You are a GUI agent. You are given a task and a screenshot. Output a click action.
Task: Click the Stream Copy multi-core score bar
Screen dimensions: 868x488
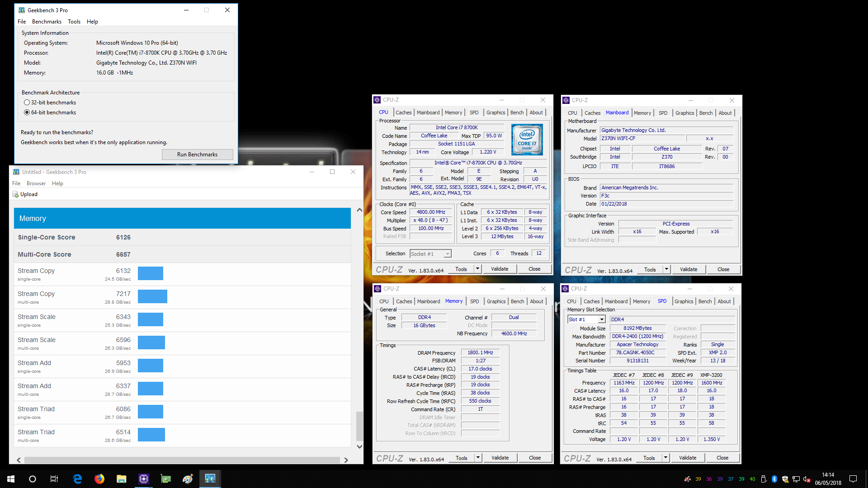tap(152, 296)
